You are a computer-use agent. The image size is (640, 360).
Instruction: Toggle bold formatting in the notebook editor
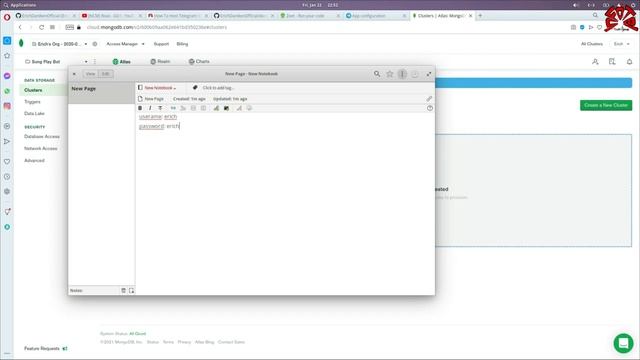click(140, 108)
